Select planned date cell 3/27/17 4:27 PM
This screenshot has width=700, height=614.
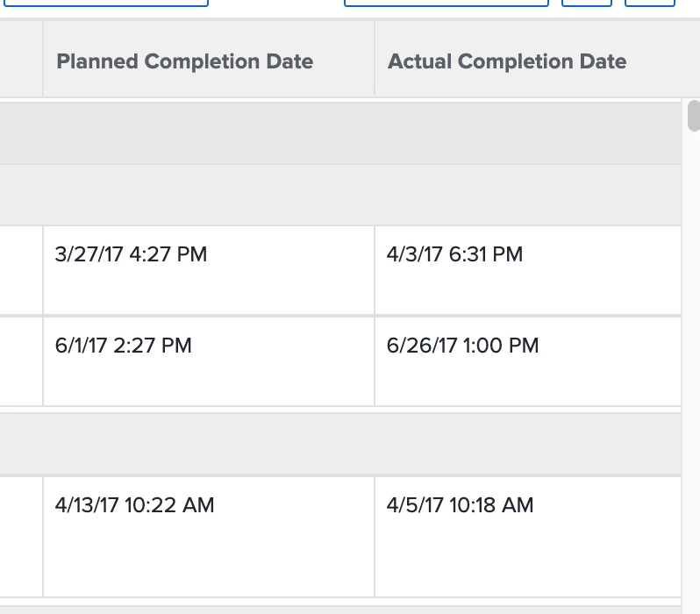pos(131,255)
